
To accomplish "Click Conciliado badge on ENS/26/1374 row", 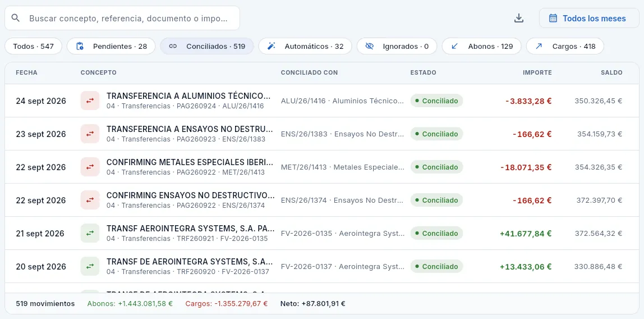I will (436, 200).
